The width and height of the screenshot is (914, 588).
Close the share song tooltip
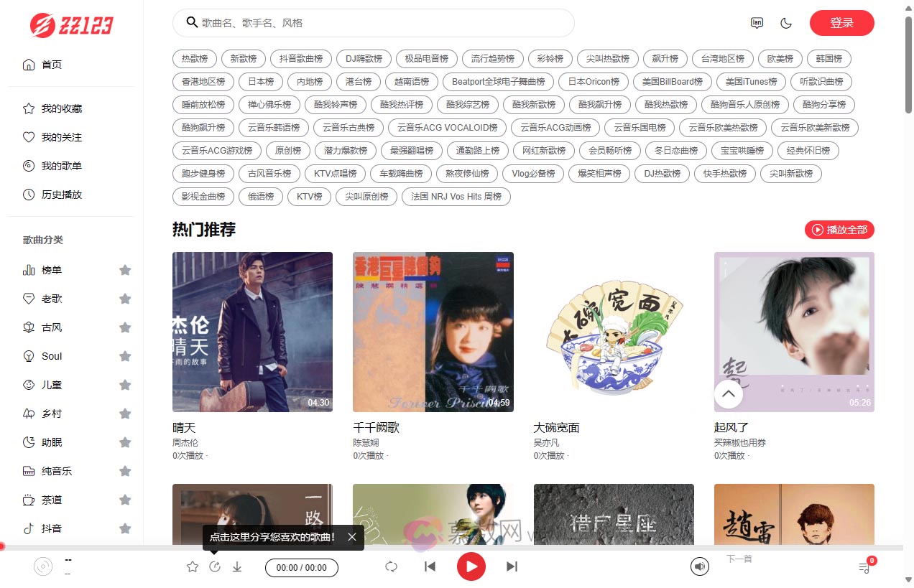click(352, 536)
